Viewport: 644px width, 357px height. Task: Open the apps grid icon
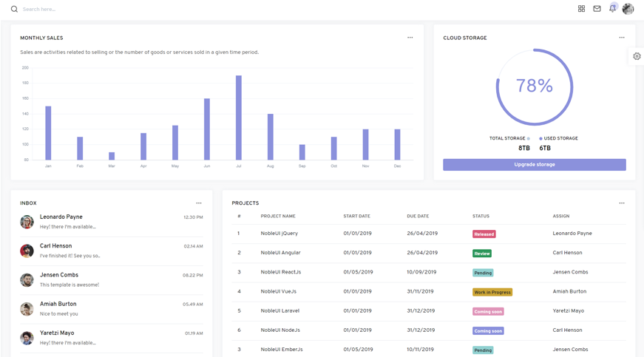pyautogui.click(x=581, y=9)
